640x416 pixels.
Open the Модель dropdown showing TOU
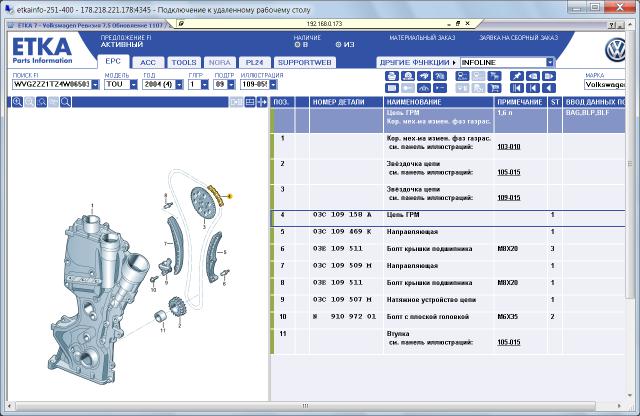pos(133,85)
